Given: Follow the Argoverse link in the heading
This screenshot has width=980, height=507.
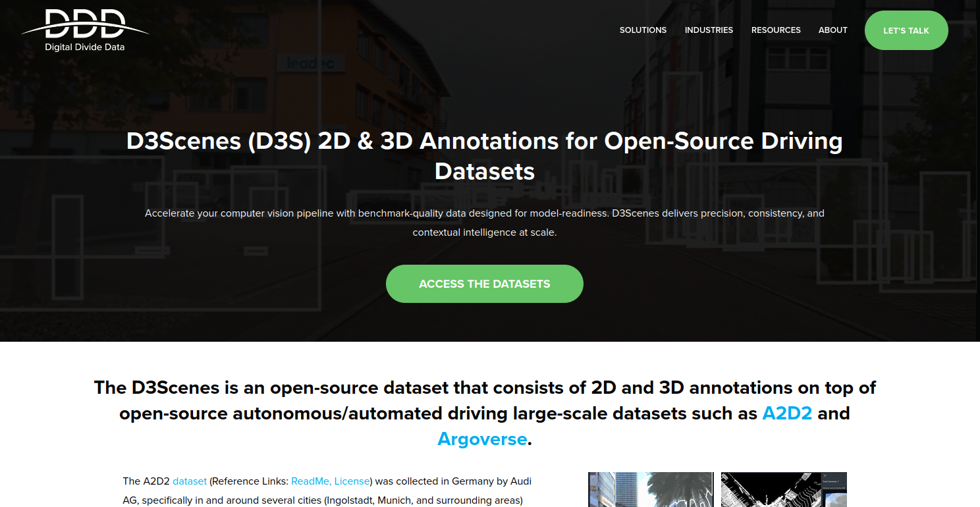Looking at the screenshot, I should click(x=482, y=439).
